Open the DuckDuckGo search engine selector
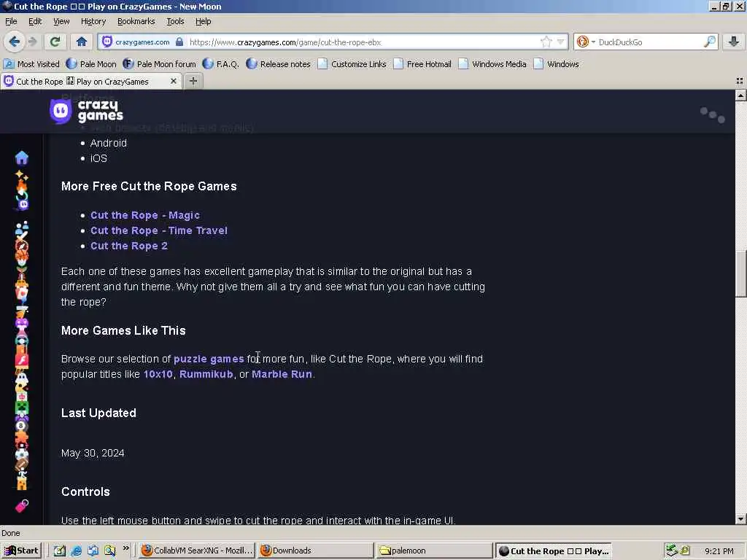Screen dimensions: 747x560 pos(586,42)
